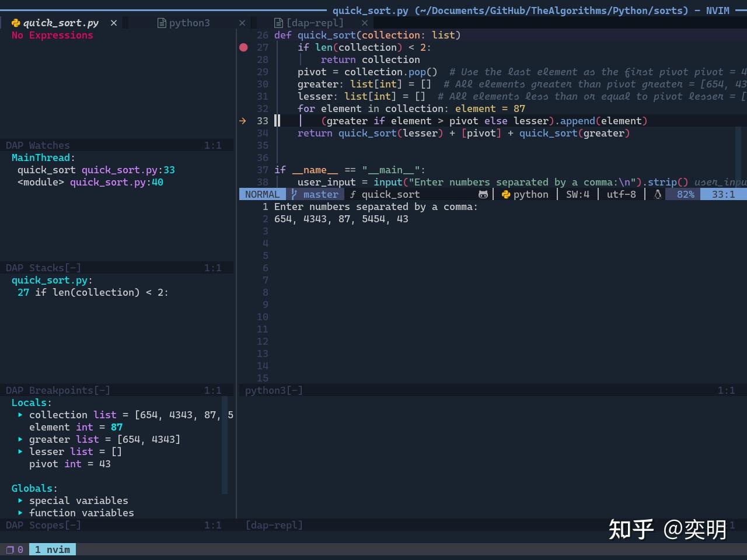This screenshot has width=747, height=560.
Task: Click the Python filetype icon in statusline
Action: [x=506, y=194]
